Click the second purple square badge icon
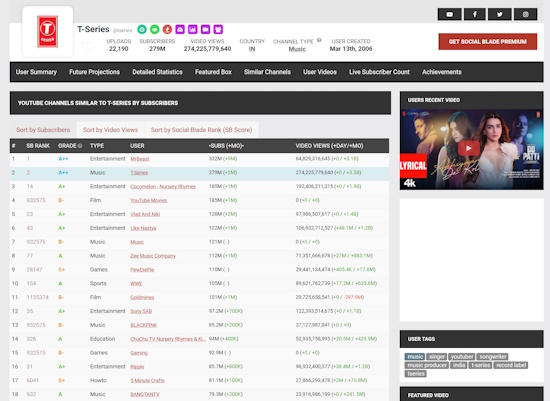The width and height of the screenshot is (550, 401). pyautogui.click(x=193, y=29)
